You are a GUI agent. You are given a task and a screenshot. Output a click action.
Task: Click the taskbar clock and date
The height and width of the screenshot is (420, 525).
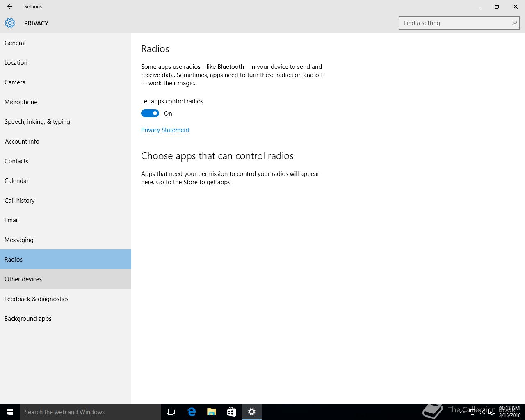(x=509, y=412)
